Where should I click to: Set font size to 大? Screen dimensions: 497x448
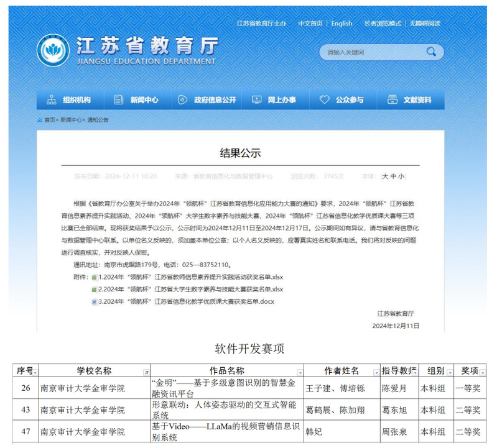point(386,176)
